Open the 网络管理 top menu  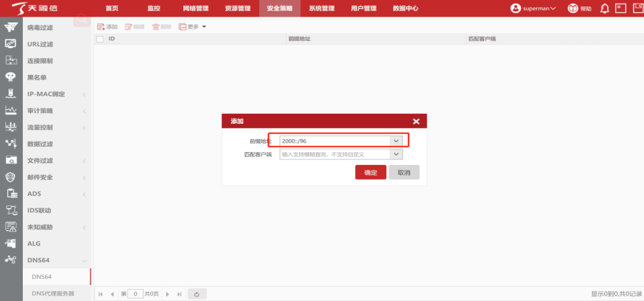point(196,8)
